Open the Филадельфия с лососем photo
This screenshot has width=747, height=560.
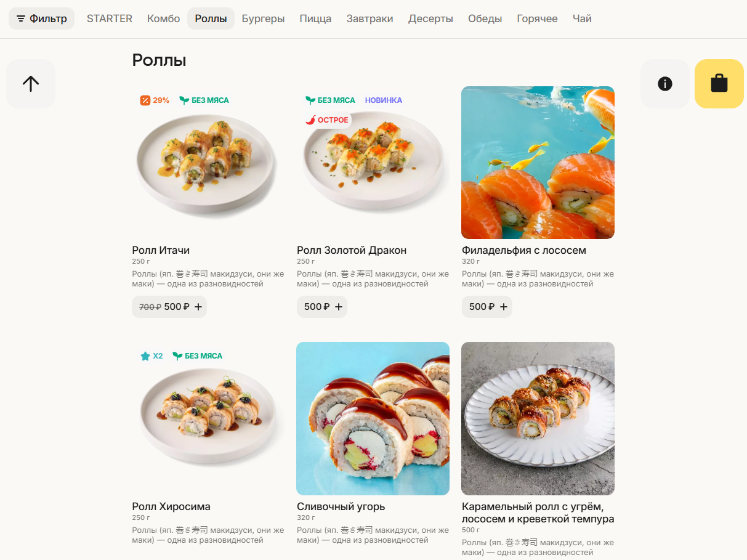pyautogui.click(x=538, y=163)
